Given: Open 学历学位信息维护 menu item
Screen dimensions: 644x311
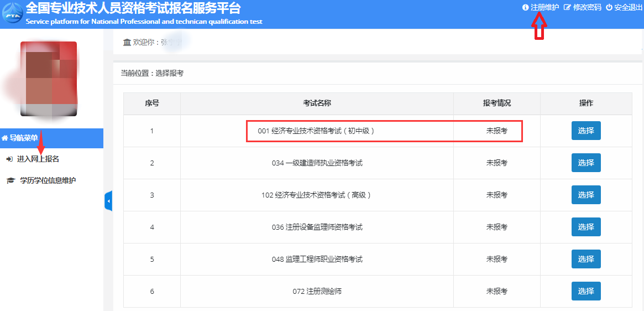Looking at the screenshot, I should 48,180.
